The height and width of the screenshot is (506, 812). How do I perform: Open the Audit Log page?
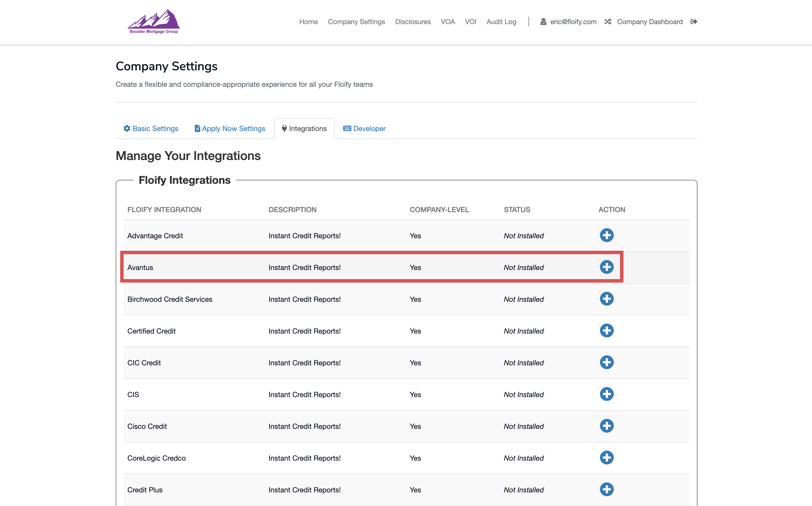tap(501, 22)
